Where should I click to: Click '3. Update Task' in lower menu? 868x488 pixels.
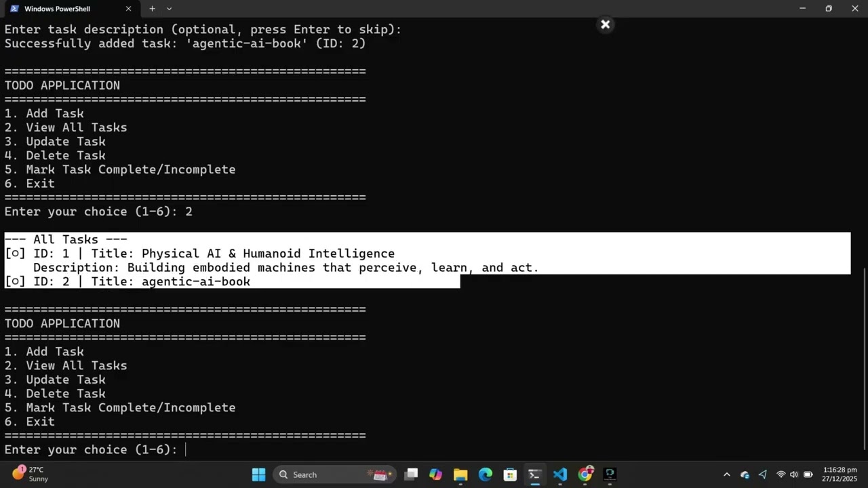(55, 380)
